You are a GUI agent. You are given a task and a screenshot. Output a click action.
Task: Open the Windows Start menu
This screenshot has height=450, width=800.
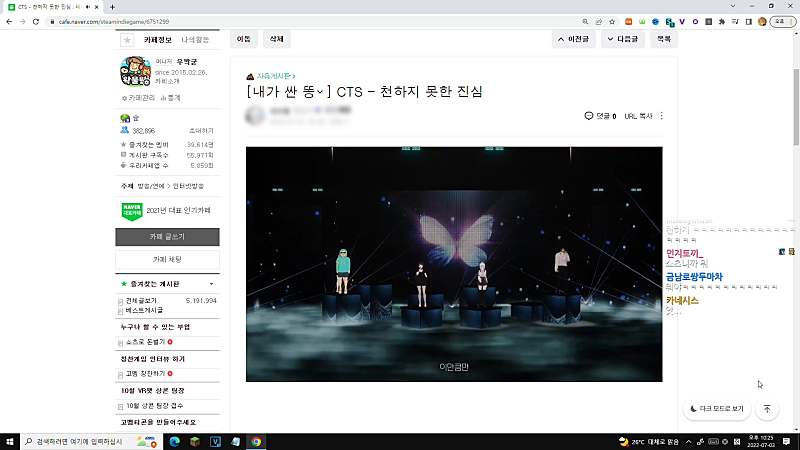(x=10, y=441)
